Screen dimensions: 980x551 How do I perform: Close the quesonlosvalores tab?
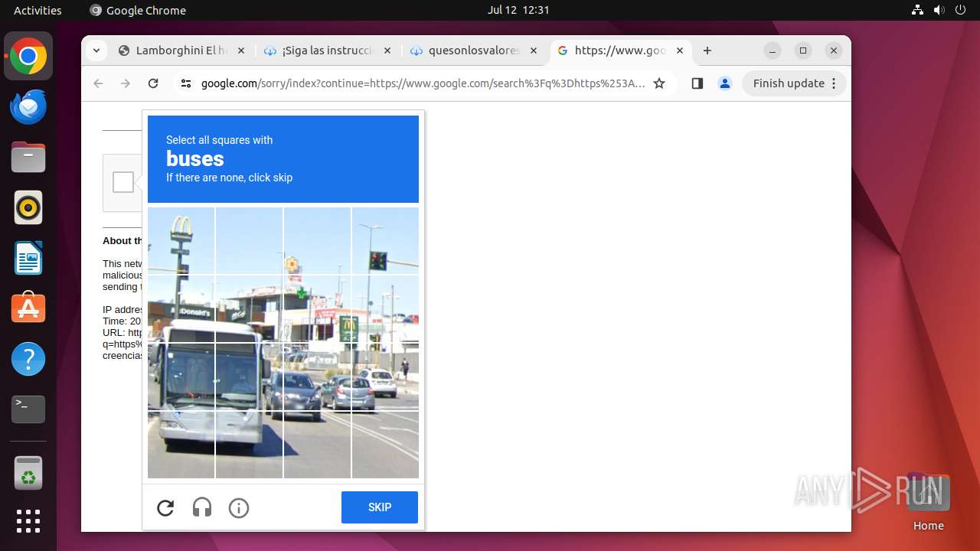(x=534, y=51)
